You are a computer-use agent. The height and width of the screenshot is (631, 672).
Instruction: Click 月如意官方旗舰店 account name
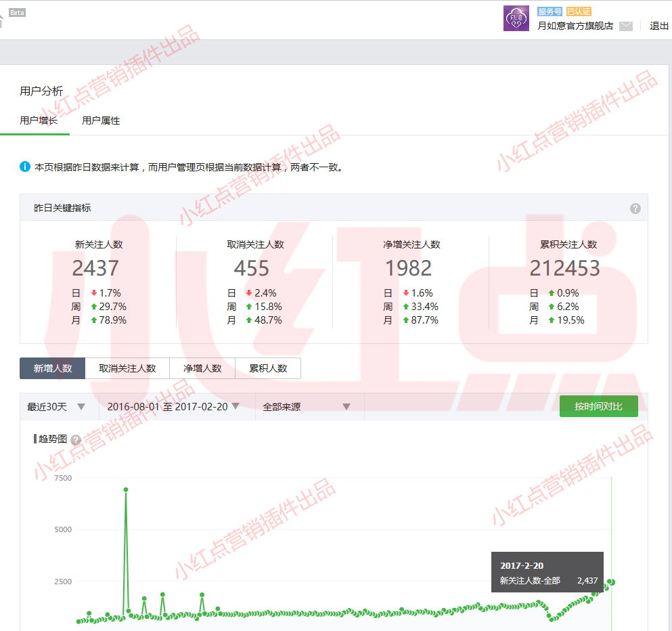(x=575, y=26)
